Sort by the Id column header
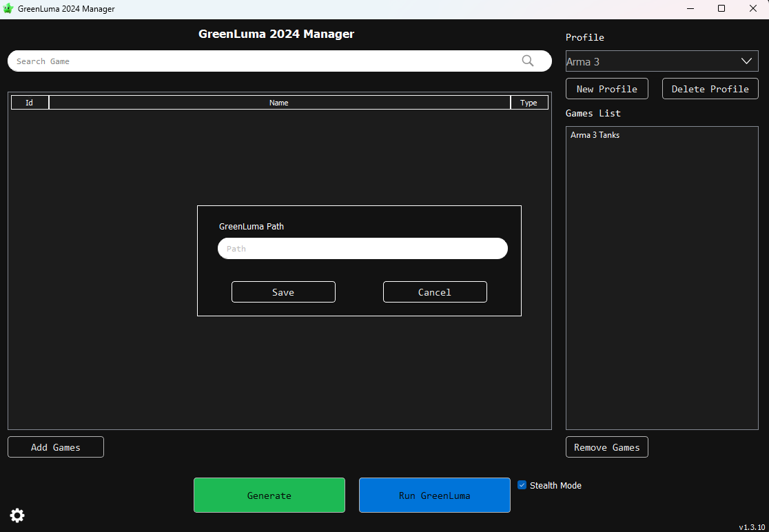Screen dimensions: 769x532 30,103
